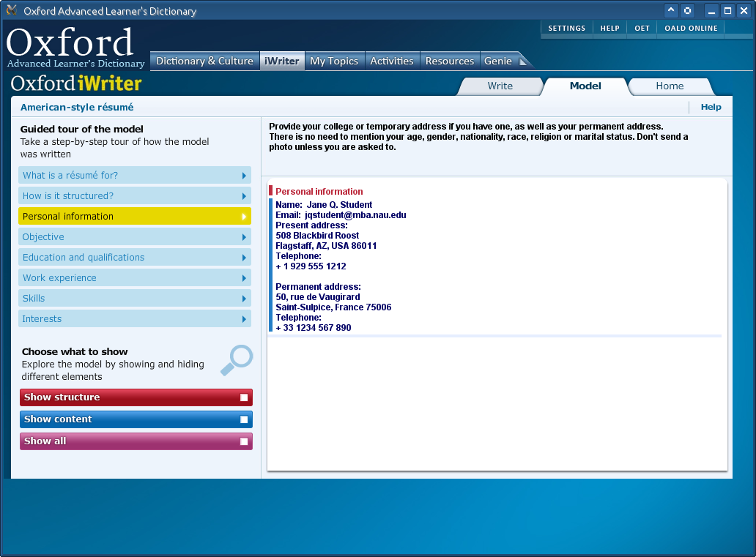Click the blue Show content bar

[136, 419]
